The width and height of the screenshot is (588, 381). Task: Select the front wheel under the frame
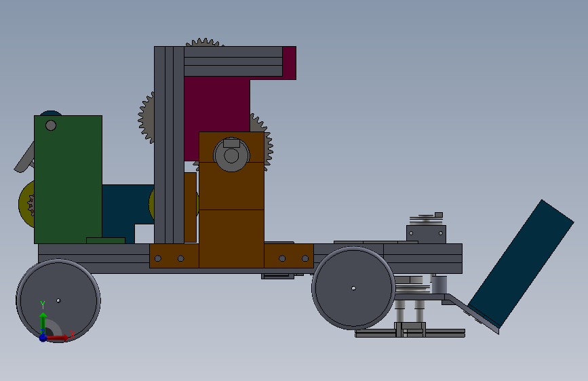tap(353, 288)
